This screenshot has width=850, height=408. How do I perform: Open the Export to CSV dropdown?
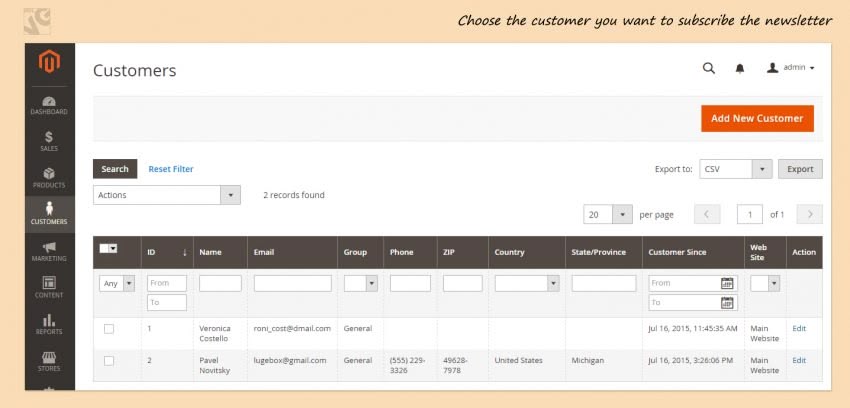[736, 169]
